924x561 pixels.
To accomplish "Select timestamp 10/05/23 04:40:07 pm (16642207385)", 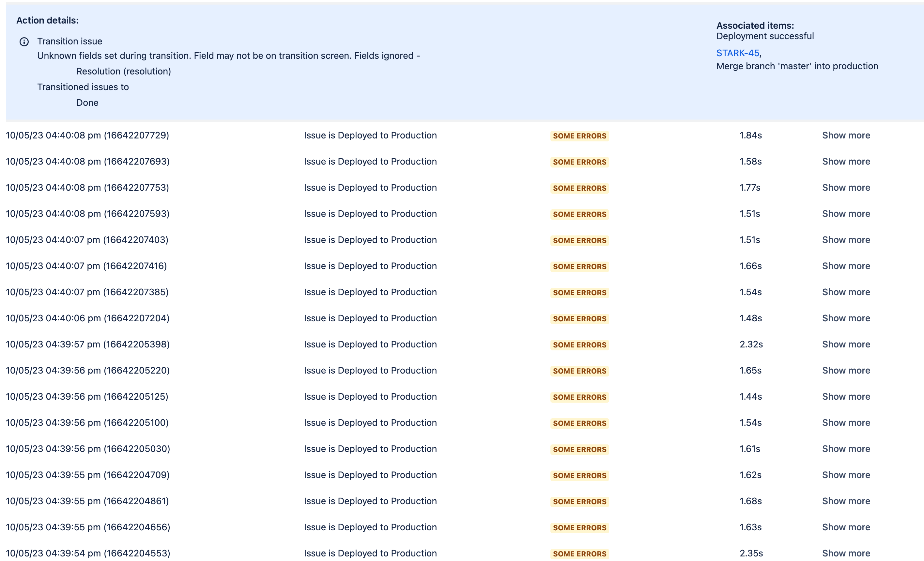I will tap(87, 292).
